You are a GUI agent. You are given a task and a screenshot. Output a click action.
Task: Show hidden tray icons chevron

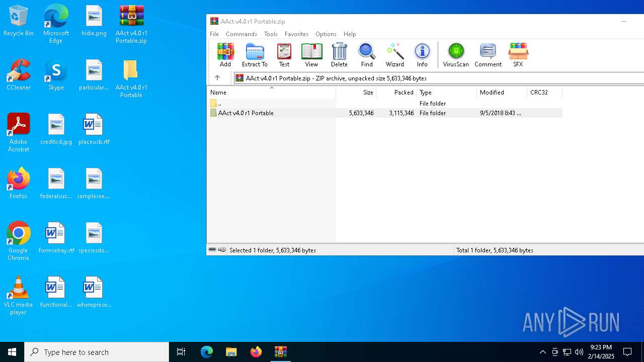[x=542, y=352]
